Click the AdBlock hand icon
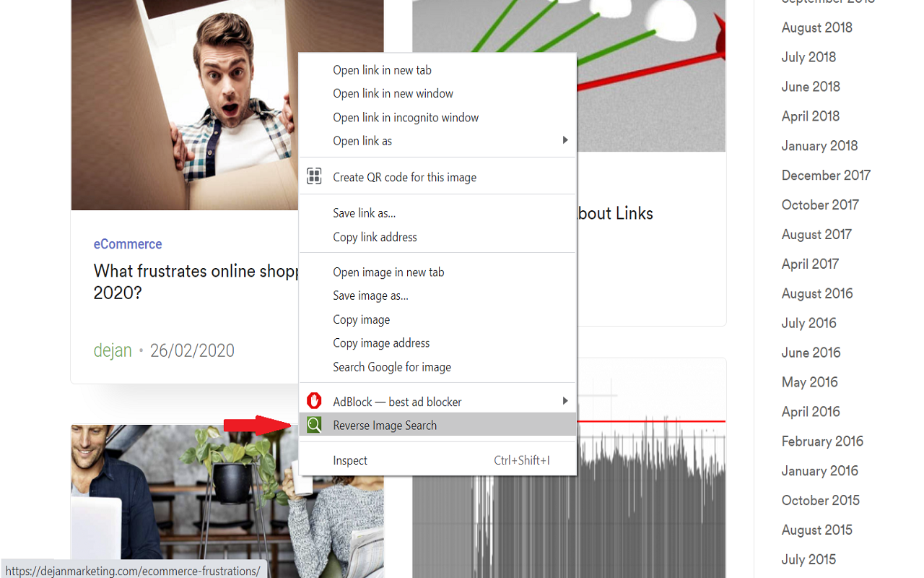Screen dimensions: 924x578 point(315,401)
